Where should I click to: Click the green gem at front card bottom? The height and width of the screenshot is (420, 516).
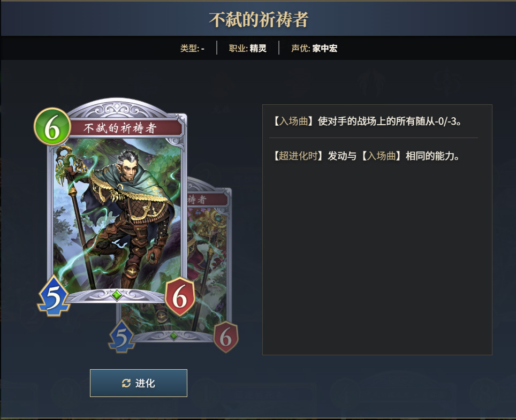[x=117, y=295]
